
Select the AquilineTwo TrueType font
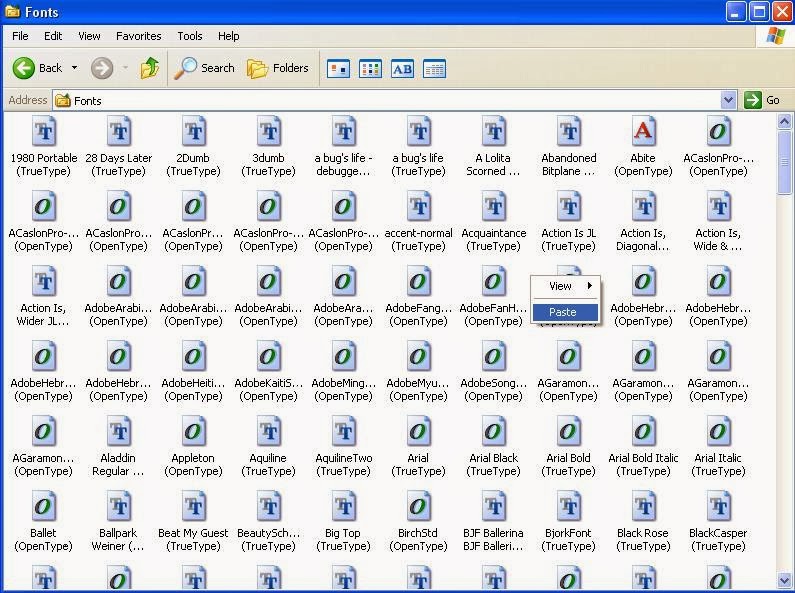point(343,447)
